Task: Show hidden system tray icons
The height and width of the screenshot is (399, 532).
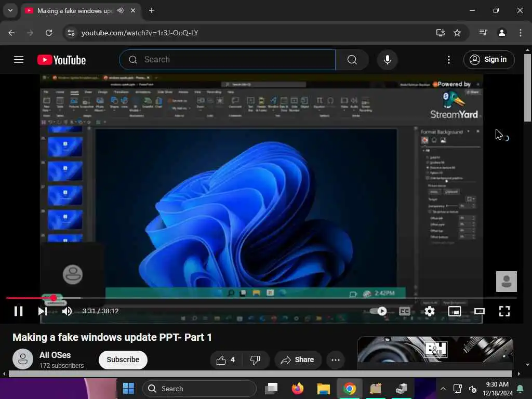Action: (x=443, y=389)
